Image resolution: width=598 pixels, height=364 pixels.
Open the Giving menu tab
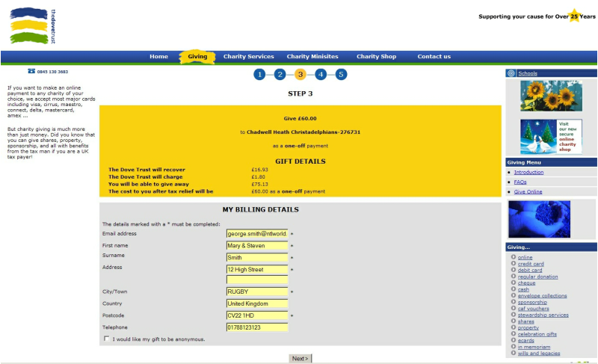197,57
